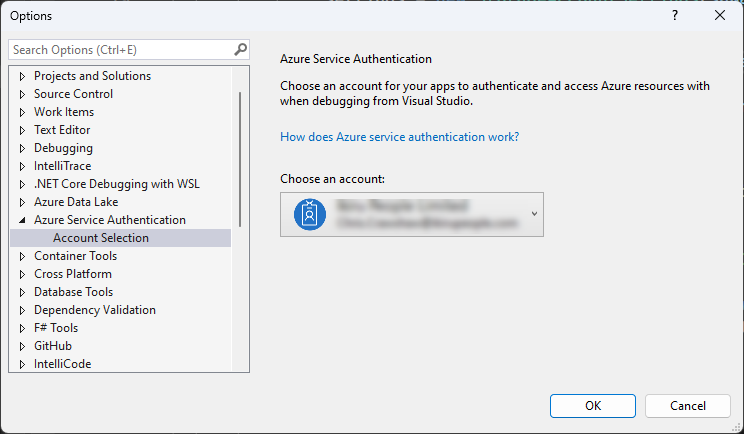
Task: Click the account badge icon
Action: 310,214
